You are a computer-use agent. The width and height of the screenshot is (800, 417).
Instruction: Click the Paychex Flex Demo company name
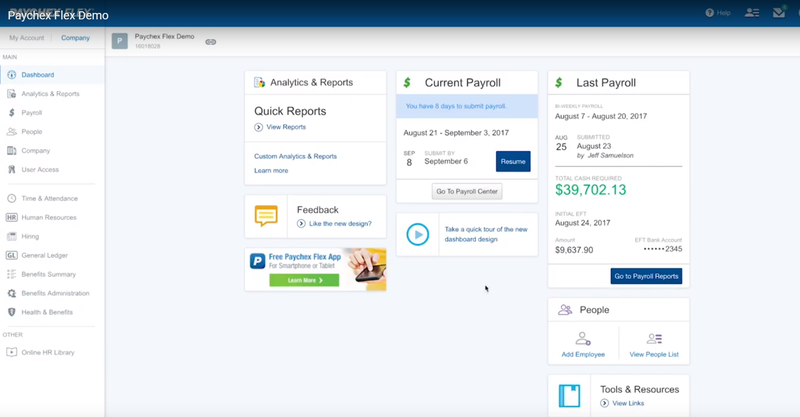pyautogui.click(x=164, y=37)
